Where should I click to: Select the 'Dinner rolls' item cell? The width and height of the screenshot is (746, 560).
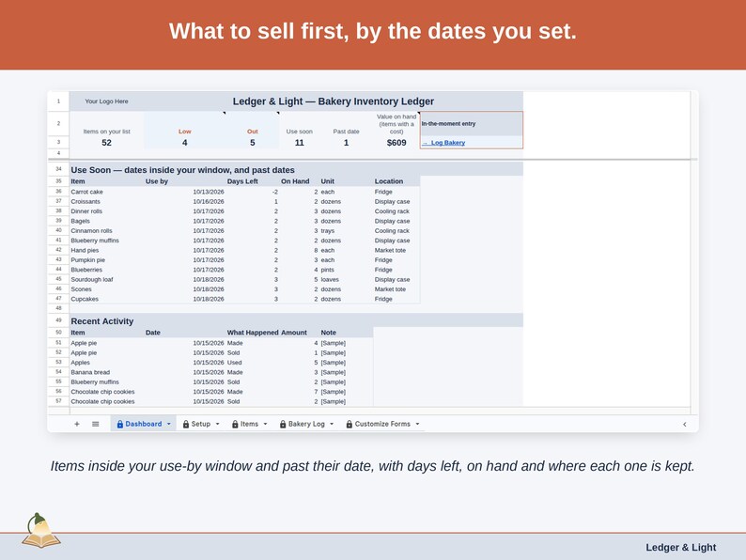click(106, 211)
